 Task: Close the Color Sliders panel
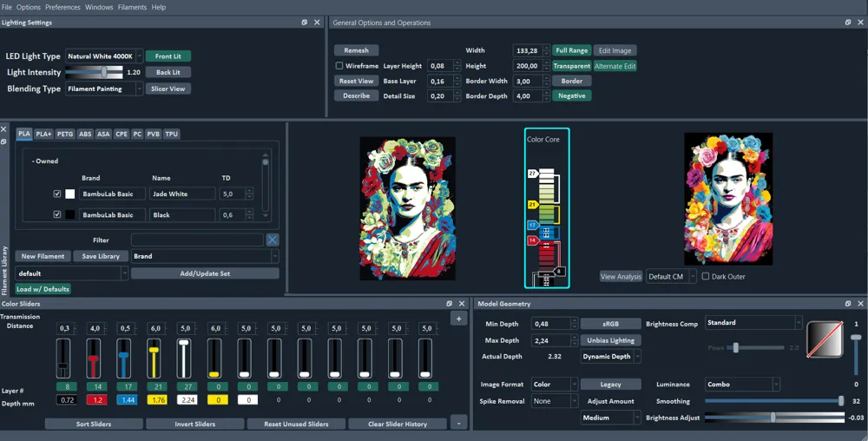(x=463, y=304)
